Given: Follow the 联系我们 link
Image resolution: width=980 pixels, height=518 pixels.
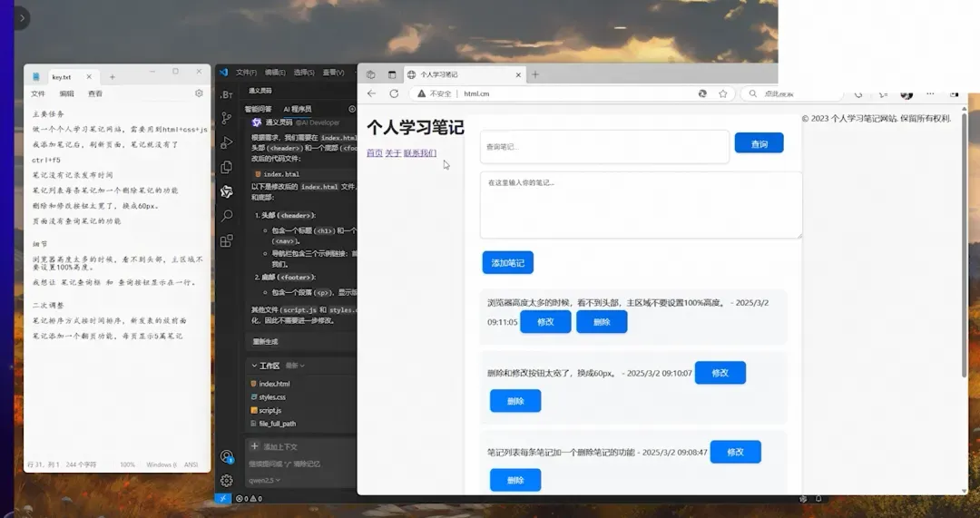Looking at the screenshot, I should tap(420, 153).
